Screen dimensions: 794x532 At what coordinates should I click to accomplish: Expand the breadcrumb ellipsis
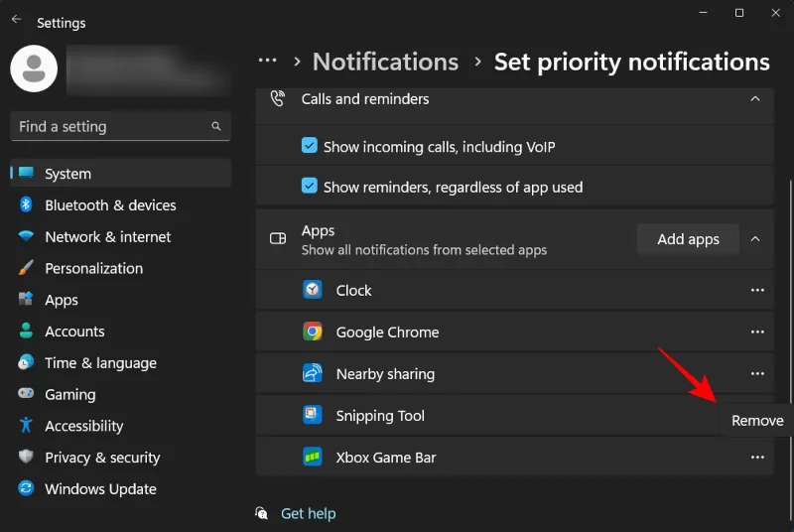pos(267,61)
